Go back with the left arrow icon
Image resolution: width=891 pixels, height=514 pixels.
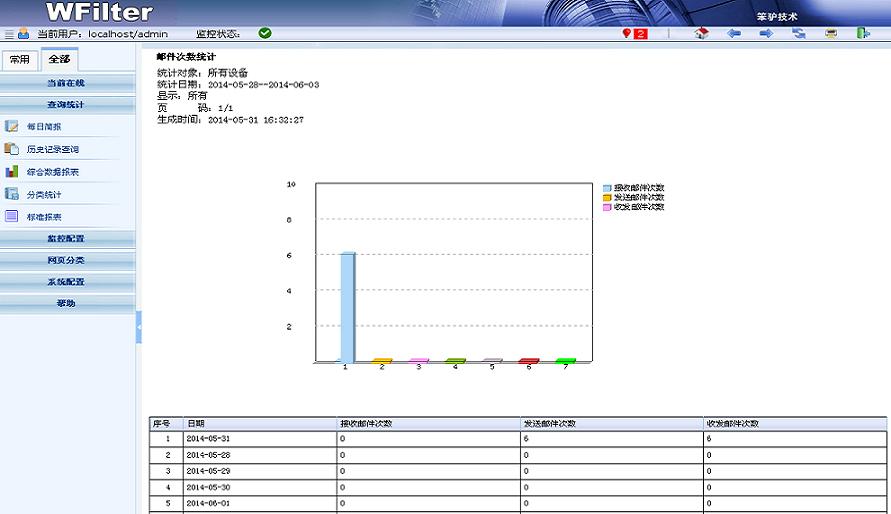734,33
